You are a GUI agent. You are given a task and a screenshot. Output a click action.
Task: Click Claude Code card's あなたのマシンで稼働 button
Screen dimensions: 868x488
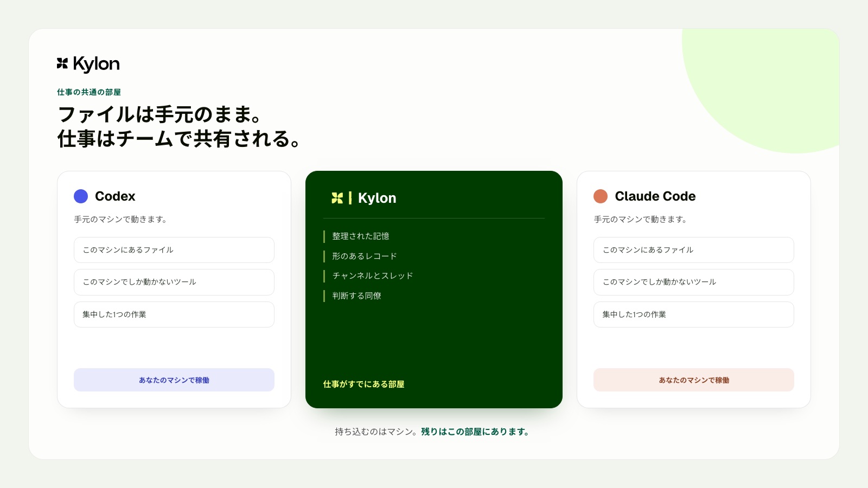[x=694, y=380]
